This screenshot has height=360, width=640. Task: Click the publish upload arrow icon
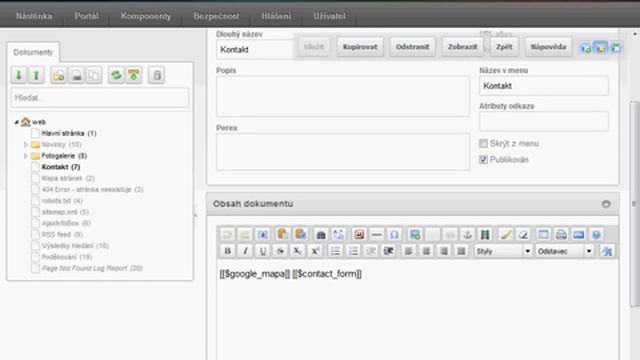[x=134, y=75]
